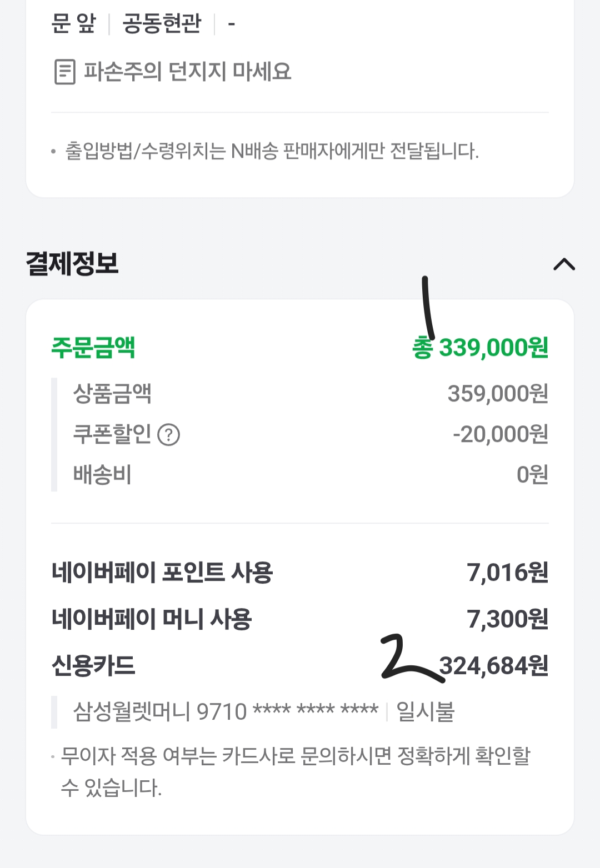Select the total 339,000원 amount

coord(480,348)
